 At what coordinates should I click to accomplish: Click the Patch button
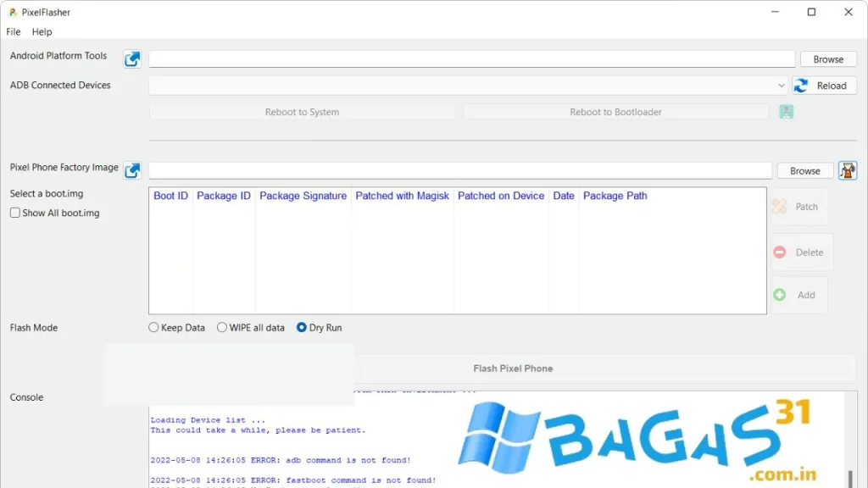pos(799,207)
